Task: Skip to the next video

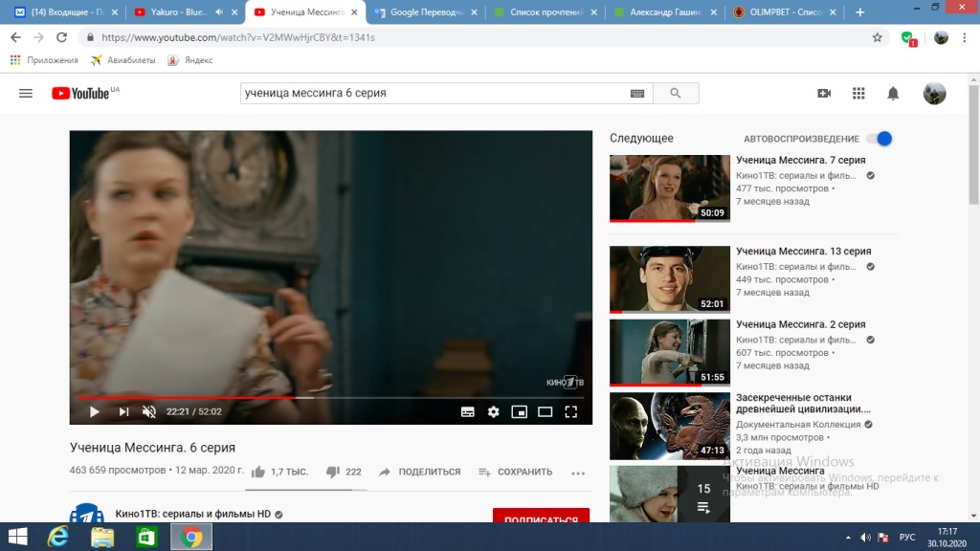Action: point(123,411)
